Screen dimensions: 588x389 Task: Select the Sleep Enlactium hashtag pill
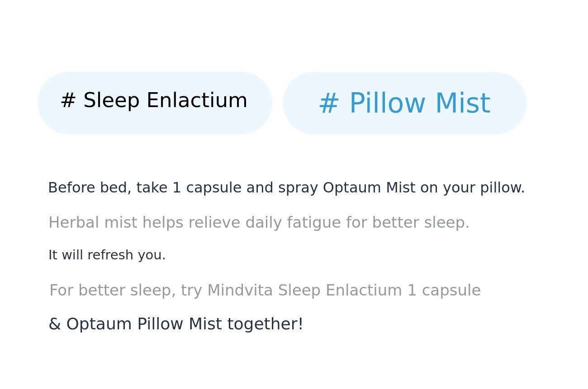pyautogui.click(x=154, y=103)
